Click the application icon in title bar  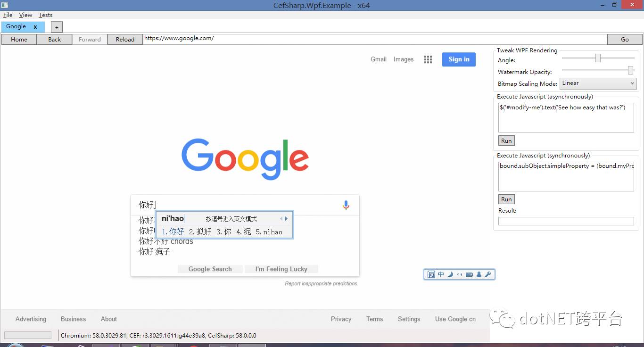tap(4, 5)
